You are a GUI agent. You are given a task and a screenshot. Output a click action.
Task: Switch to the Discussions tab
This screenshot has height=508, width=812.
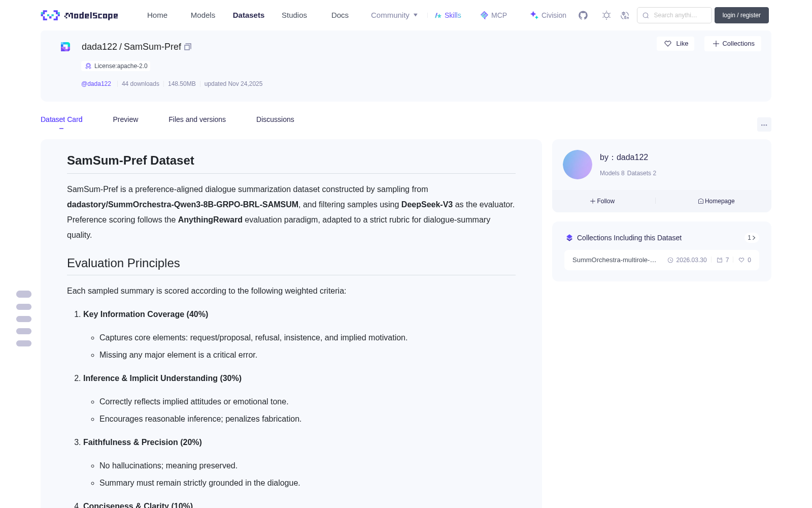point(275,119)
